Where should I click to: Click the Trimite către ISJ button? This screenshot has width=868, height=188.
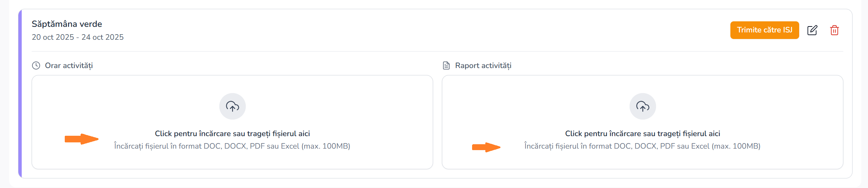coord(764,30)
